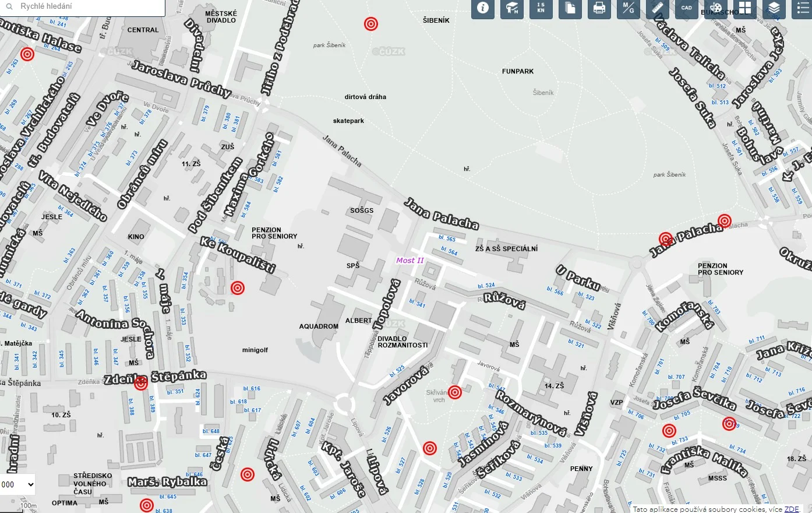Open the print tool
The height and width of the screenshot is (513, 812).
(599, 9)
